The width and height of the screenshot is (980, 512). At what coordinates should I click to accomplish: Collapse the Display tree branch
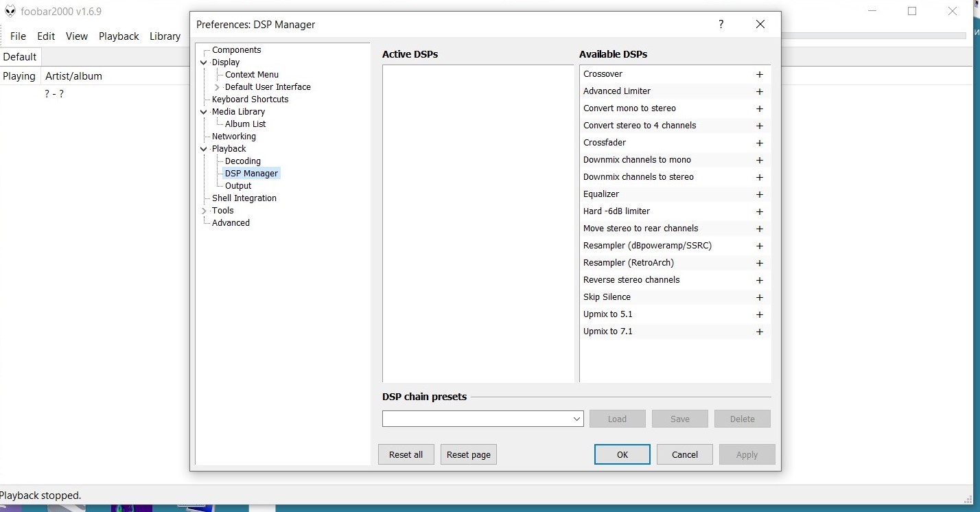coord(204,62)
